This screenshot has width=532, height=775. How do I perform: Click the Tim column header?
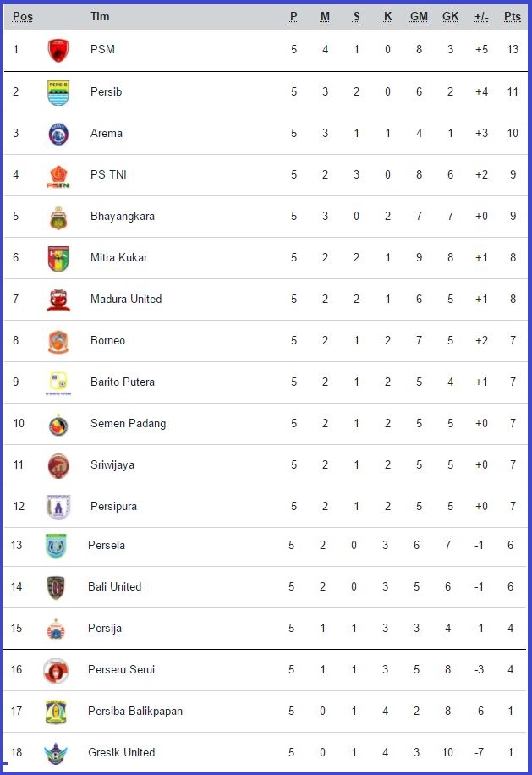[x=100, y=17]
